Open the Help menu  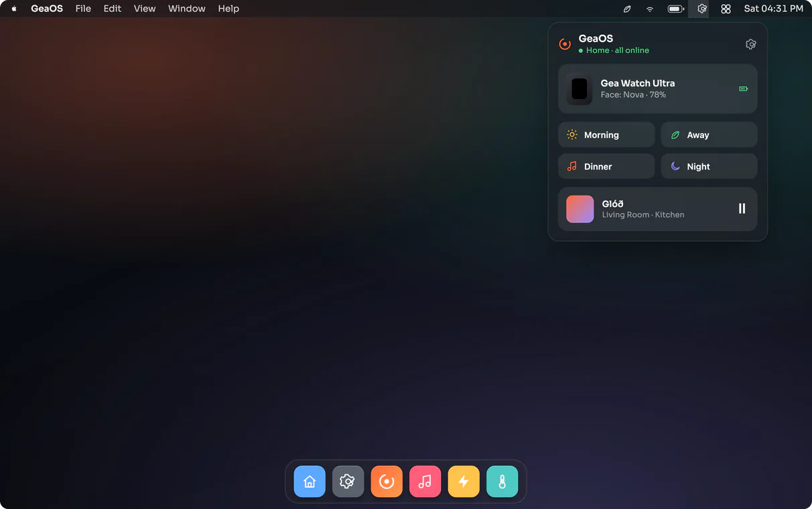pos(228,9)
